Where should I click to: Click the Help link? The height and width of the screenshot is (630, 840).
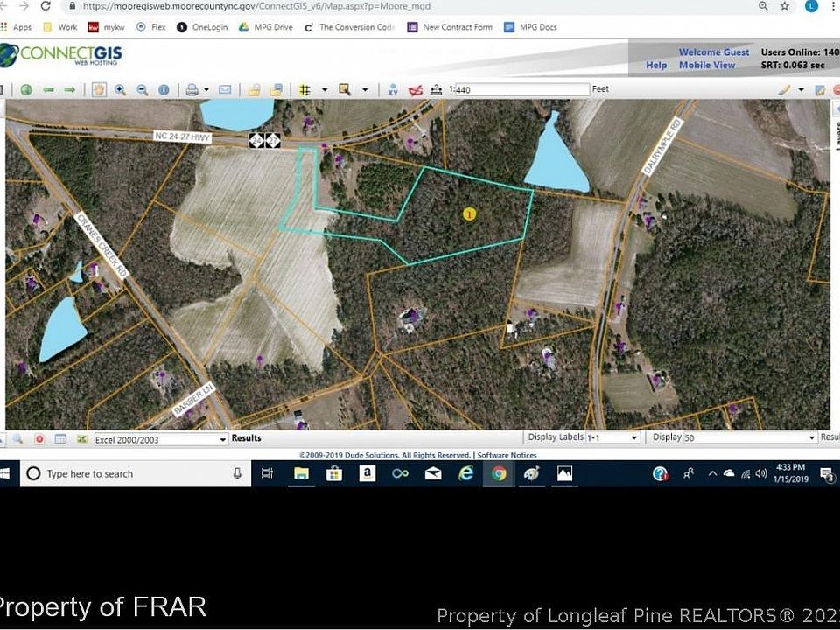click(x=656, y=65)
